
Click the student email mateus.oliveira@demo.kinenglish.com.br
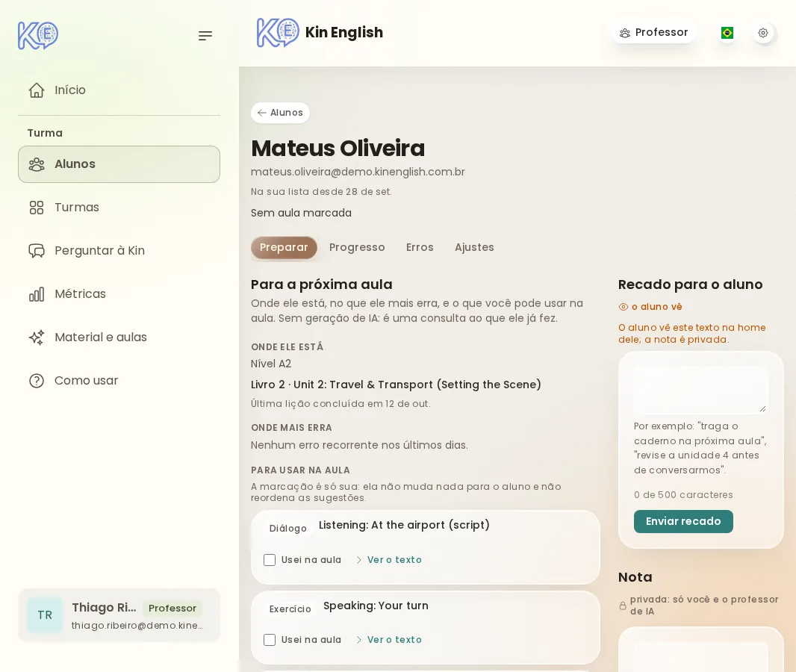(x=358, y=172)
